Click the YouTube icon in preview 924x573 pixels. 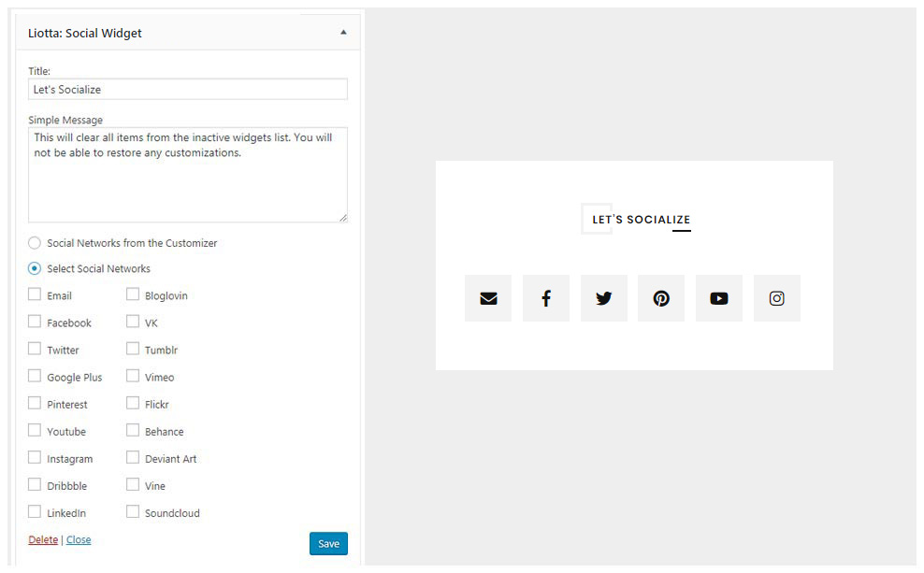(x=718, y=298)
